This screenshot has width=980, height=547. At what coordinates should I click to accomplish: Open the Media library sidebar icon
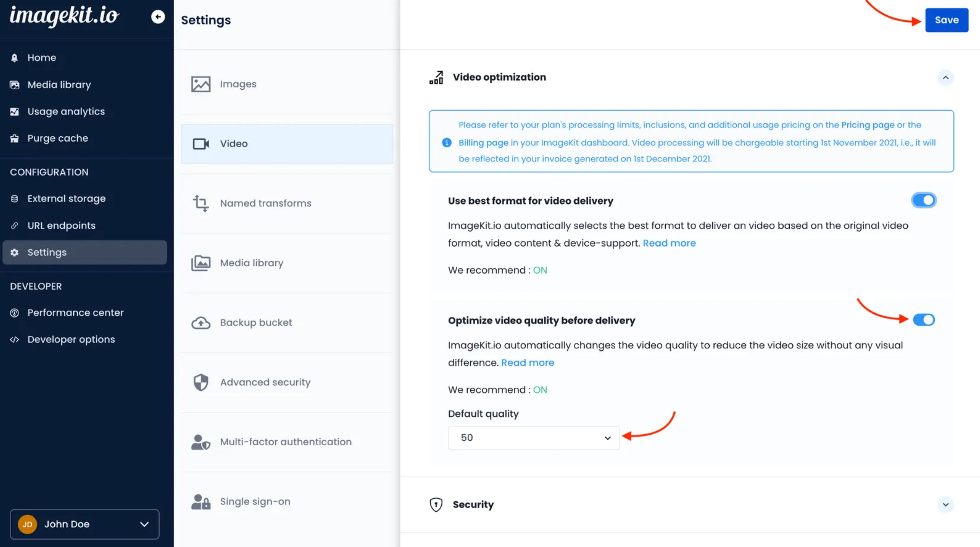click(15, 85)
